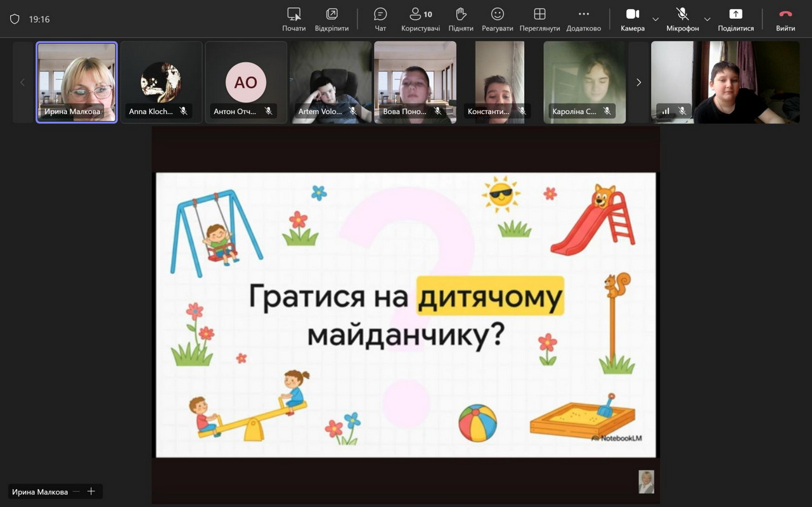Click the shield security icon
Screen dimensions: 812x507
(15, 19)
